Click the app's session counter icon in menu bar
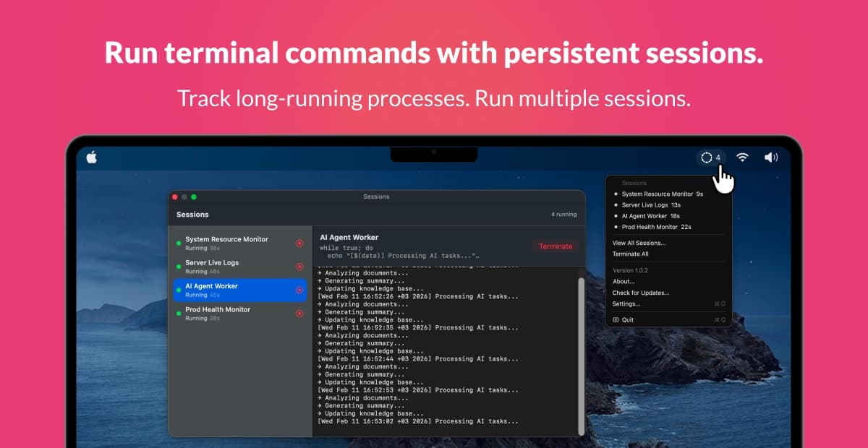Image resolution: width=868 pixels, height=448 pixels. [x=710, y=157]
